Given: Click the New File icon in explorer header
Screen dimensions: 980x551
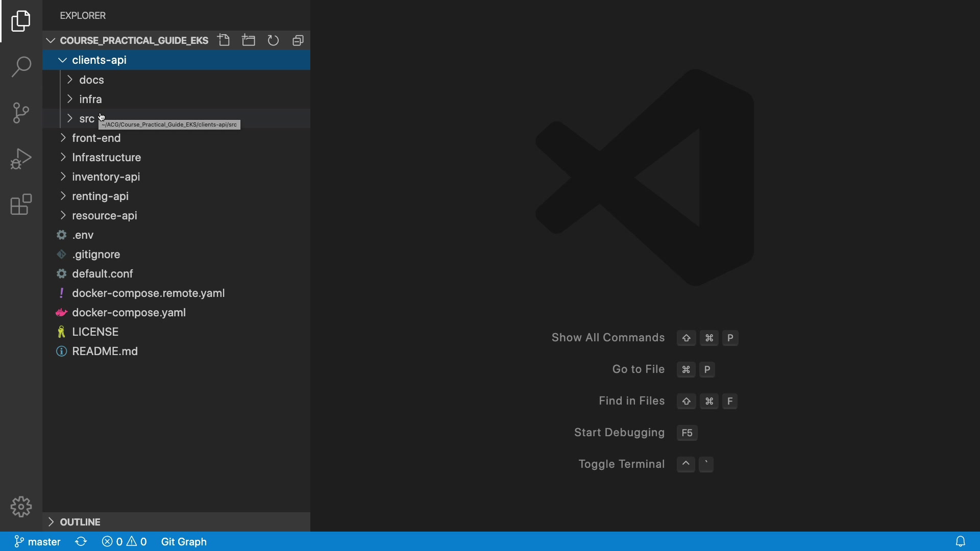Looking at the screenshot, I should 224,40.
